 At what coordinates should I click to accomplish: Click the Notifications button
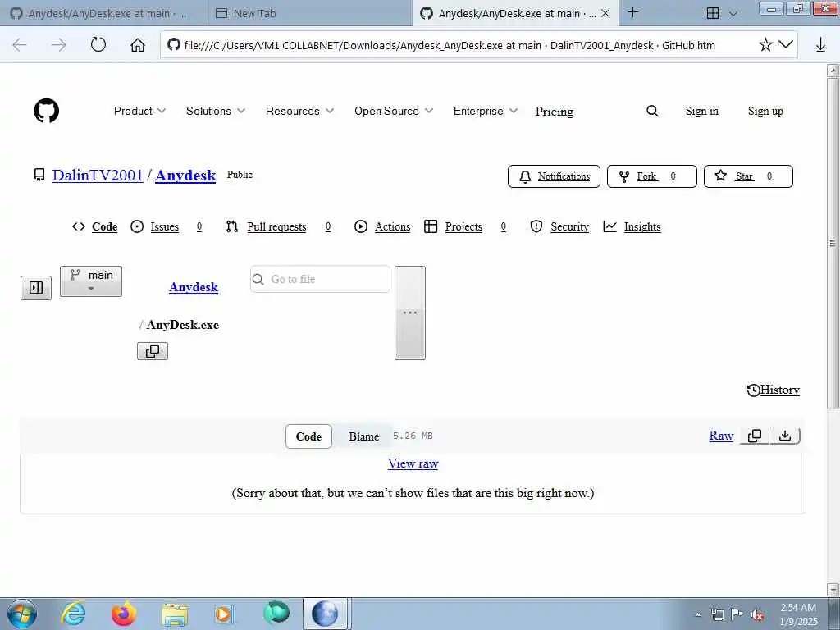point(554,176)
